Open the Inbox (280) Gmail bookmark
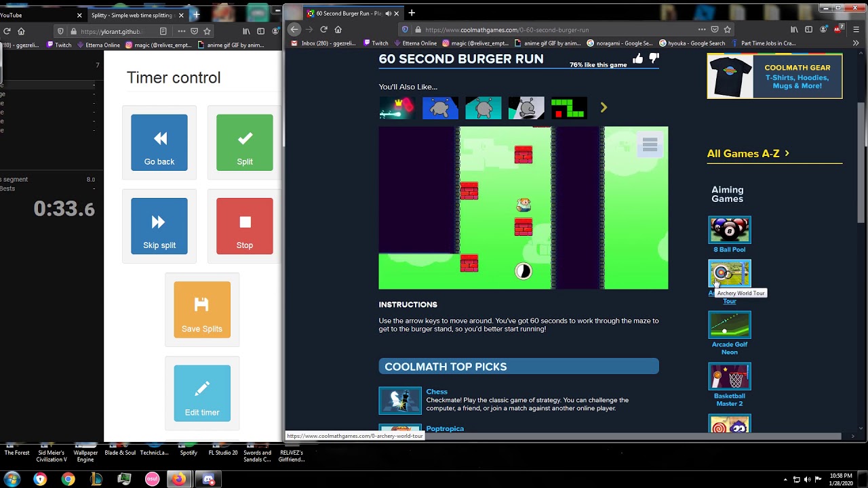This screenshot has width=868, height=488. pyautogui.click(x=323, y=43)
